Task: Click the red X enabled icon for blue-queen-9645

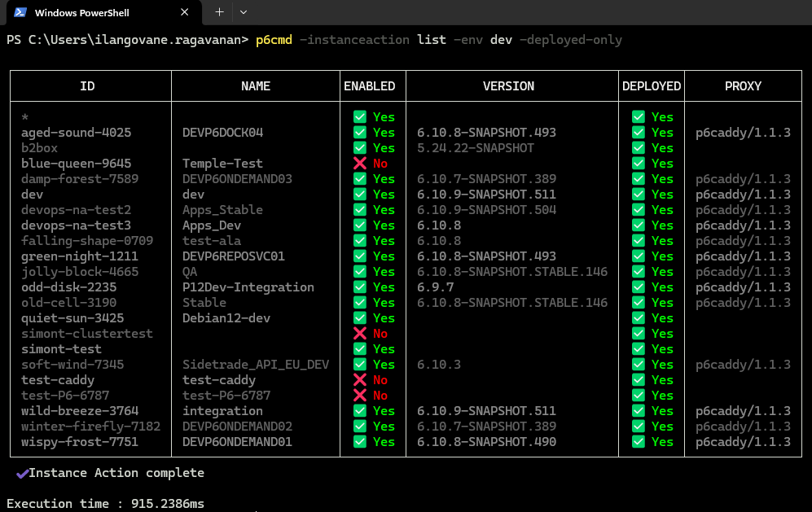Action: point(360,164)
